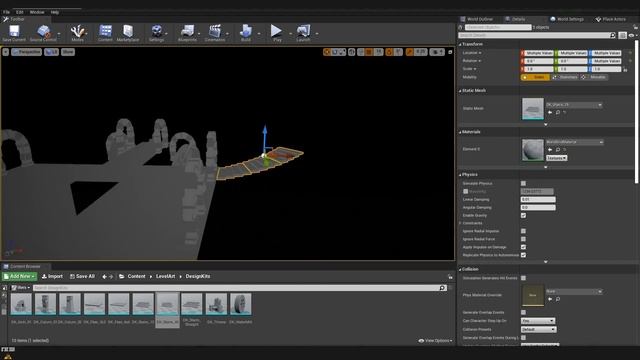Click the Build toolbar icon

246,33
